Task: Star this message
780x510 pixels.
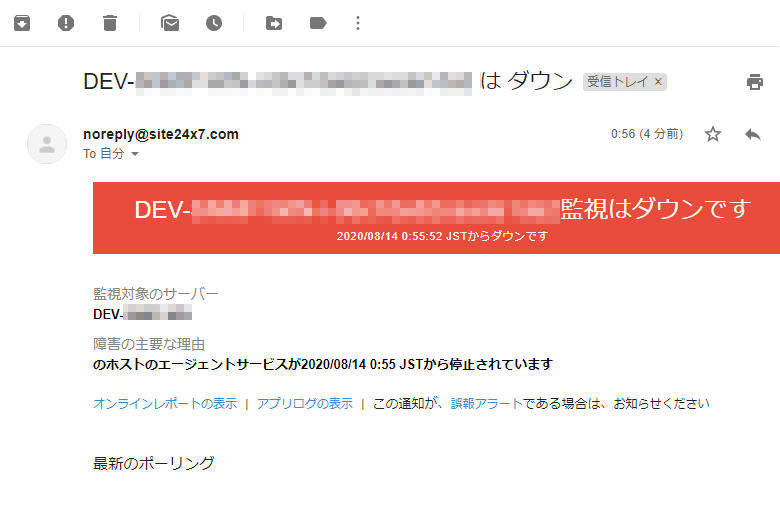Action: pos(712,134)
